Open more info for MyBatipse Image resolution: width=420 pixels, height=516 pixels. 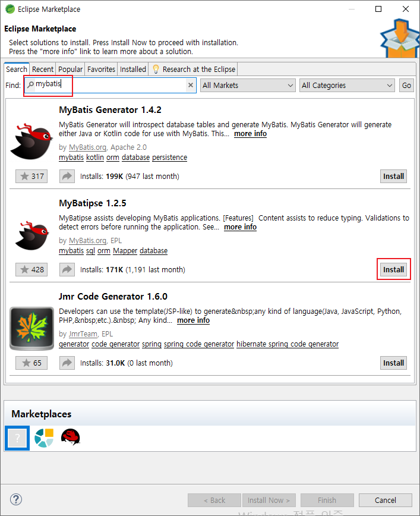240,227
